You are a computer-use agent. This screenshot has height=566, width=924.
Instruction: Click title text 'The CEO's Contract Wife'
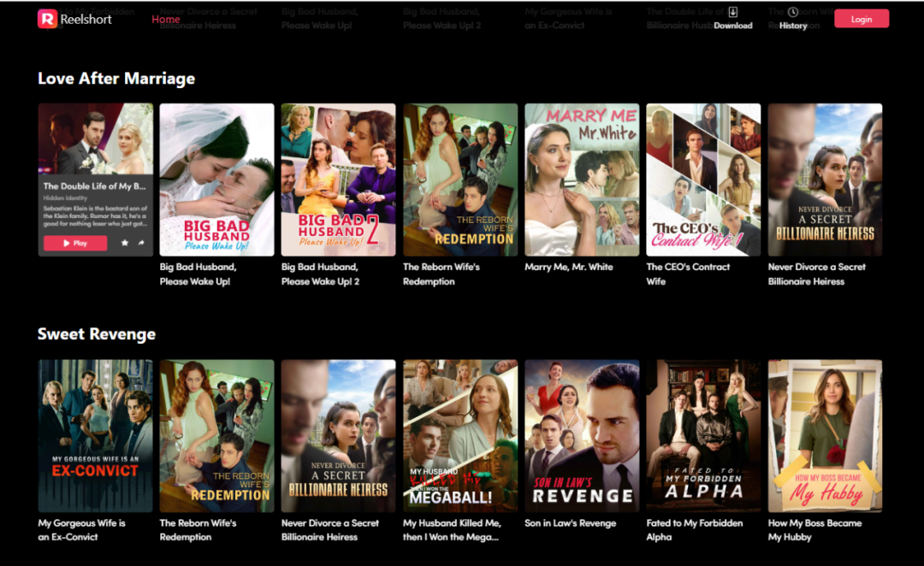[x=688, y=274]
